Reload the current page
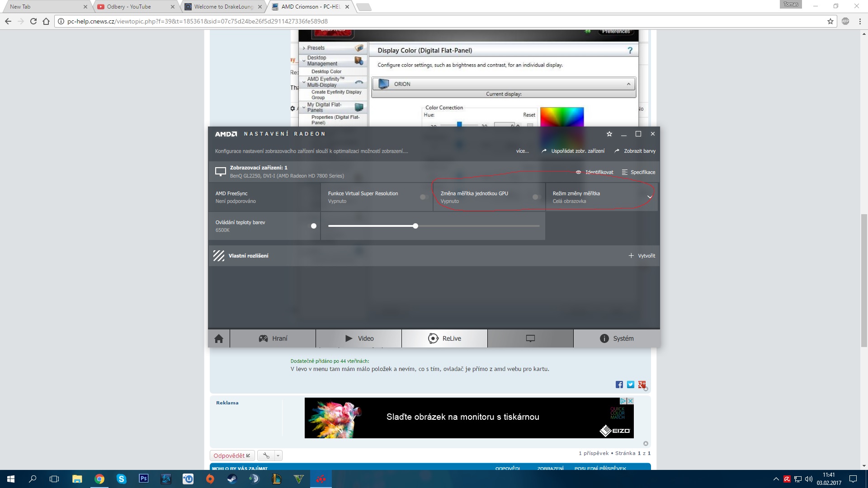 33,21
